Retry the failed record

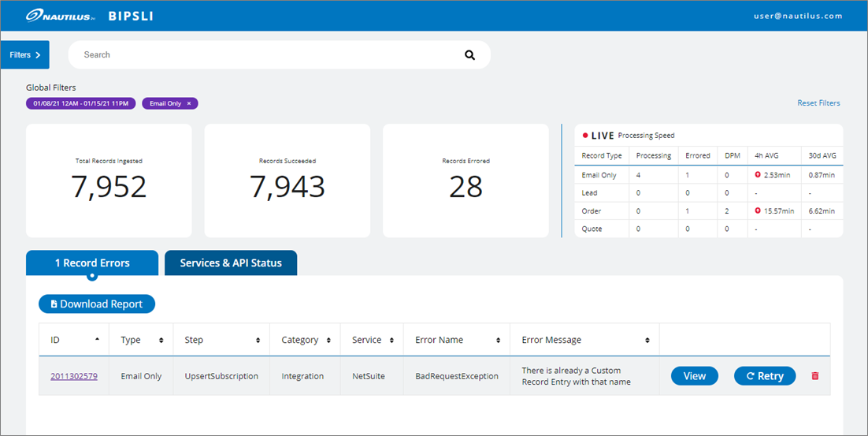click(765, 376)
